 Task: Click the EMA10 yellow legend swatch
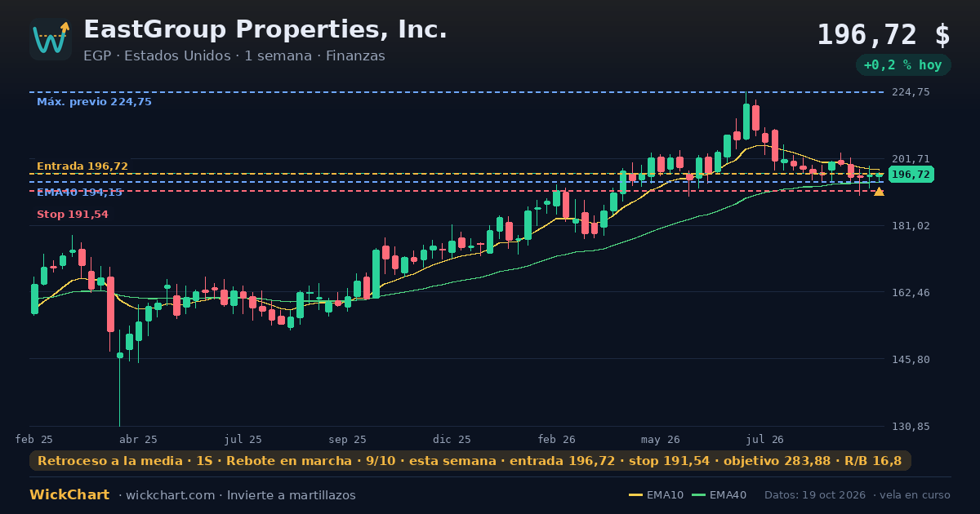635,495
